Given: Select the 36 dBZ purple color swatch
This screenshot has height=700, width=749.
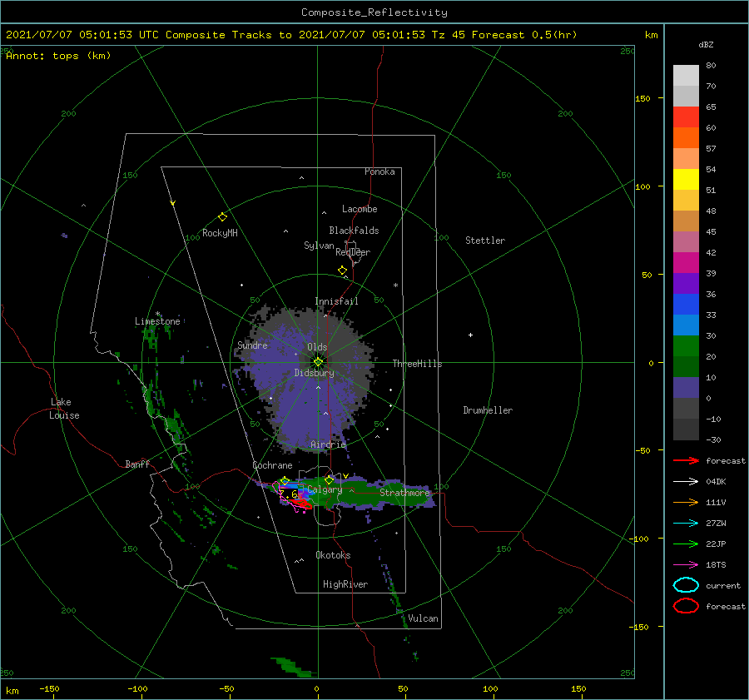Looking at the screenshot, I should click(686, 283).
